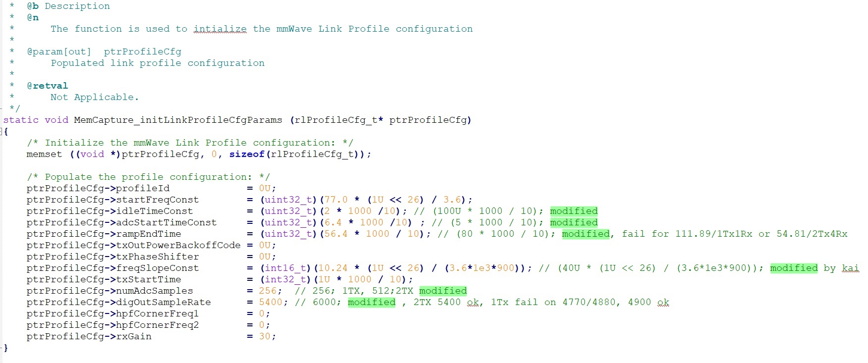Click the startFreqConst value 77.0

336,200
